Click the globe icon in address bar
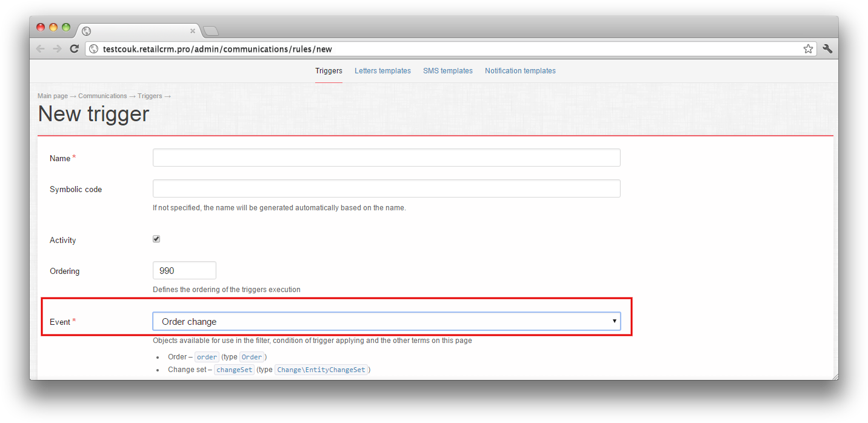Viewport: 868px width, 423px height. pyautogui.click(x=93, y=49)
